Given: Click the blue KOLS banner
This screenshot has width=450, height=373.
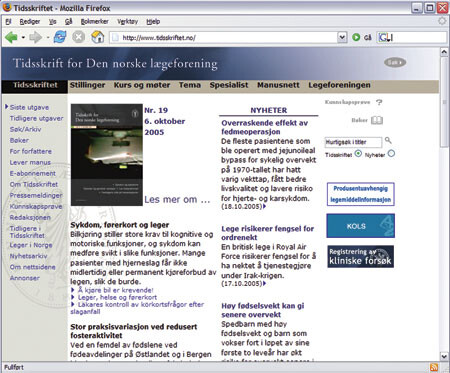Looking at the screenshot, I should point(361,226).
